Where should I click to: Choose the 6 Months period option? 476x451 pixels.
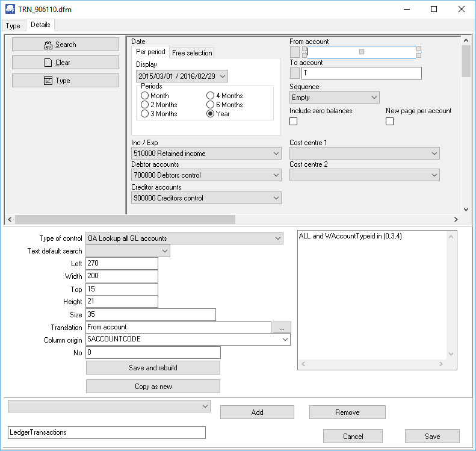point(211,105)
